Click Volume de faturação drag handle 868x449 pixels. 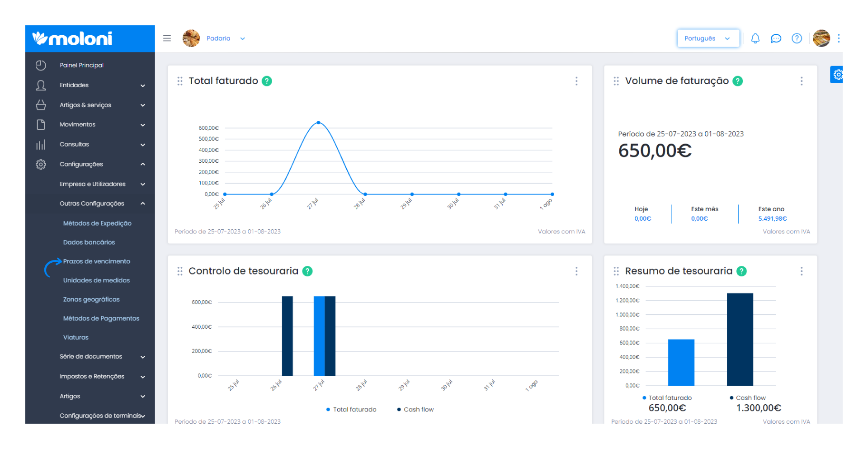click(616, 81)
